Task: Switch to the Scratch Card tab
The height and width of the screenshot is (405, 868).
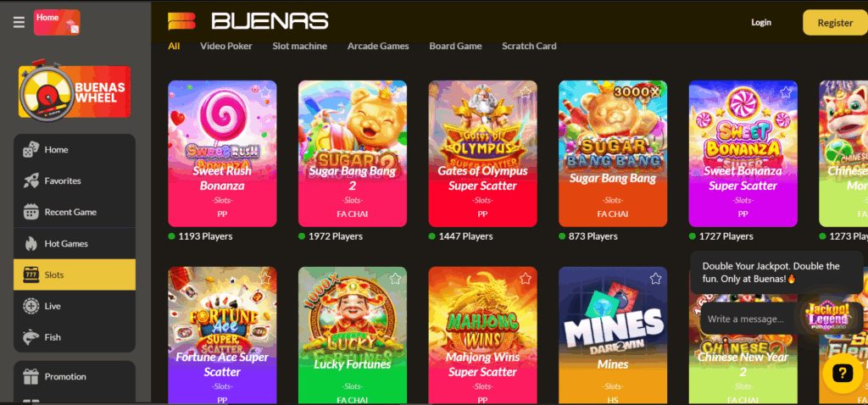Action: click(x=529, y=46)
